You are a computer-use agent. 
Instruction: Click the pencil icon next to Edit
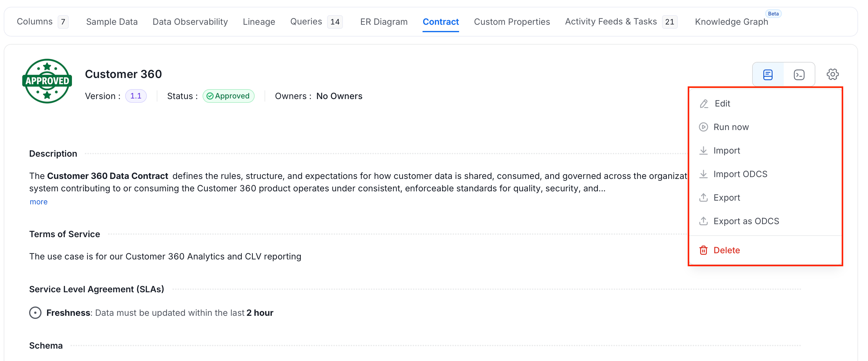(x=704, y=104)
